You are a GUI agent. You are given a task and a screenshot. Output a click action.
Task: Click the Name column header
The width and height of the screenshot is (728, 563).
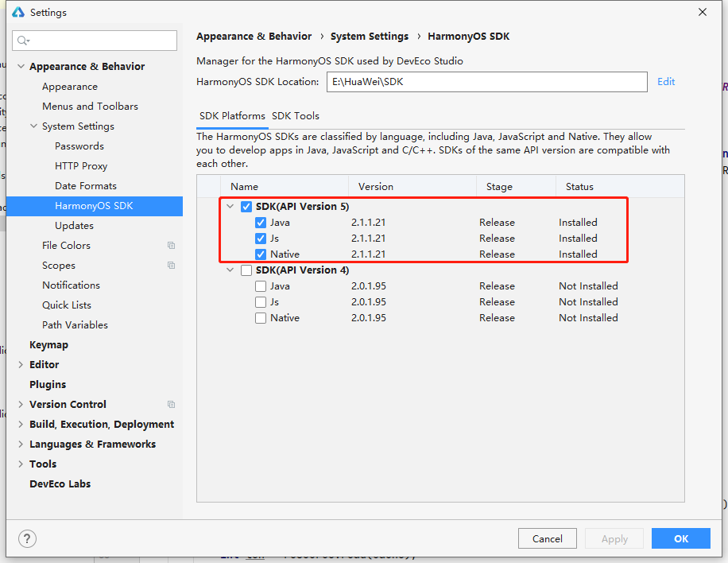pyautogui.click(x=285, y=186)
